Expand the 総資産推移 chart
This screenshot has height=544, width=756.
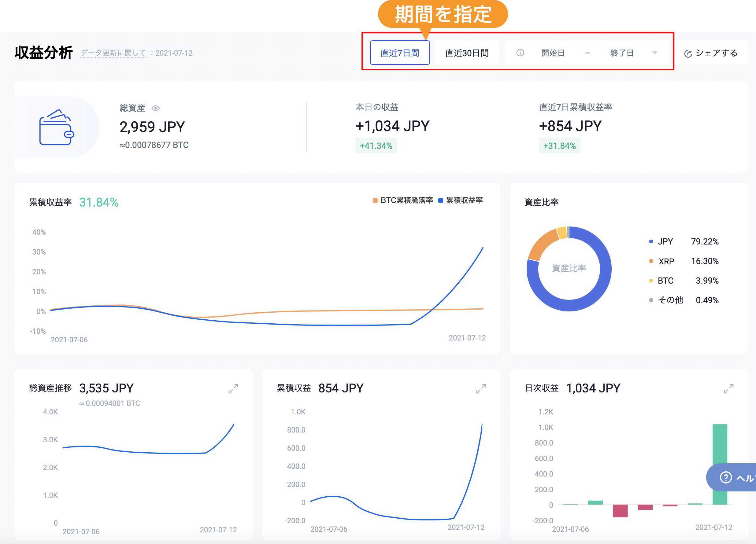click(233, 388)
